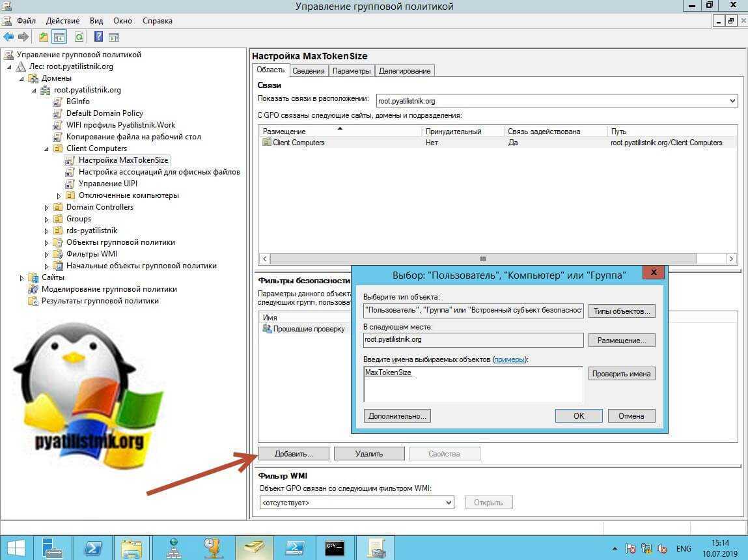The height and width of the screenshot is (560, 748).
Task: Select Default Domain Policy in the tree
Action: 104,113
